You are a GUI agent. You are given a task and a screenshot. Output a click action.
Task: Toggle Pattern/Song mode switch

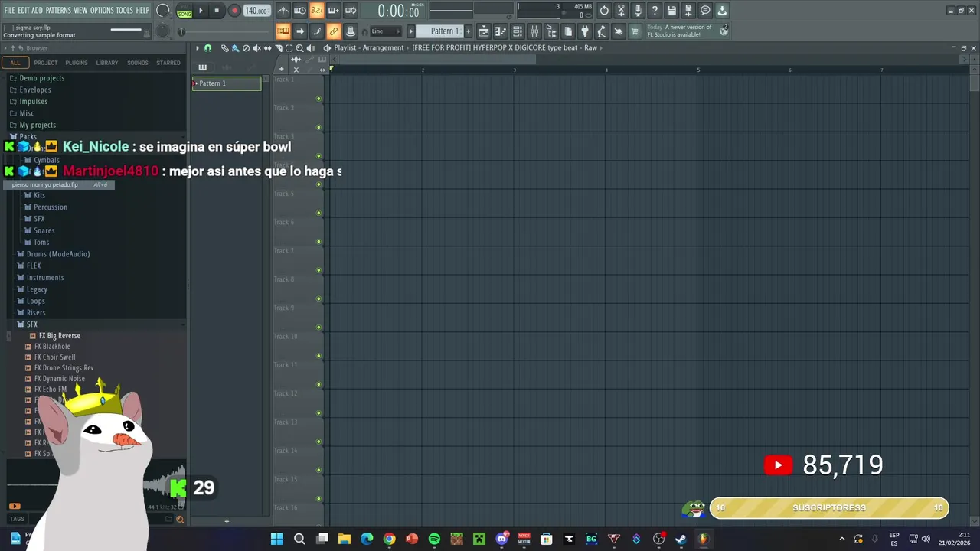click(185, 11)
